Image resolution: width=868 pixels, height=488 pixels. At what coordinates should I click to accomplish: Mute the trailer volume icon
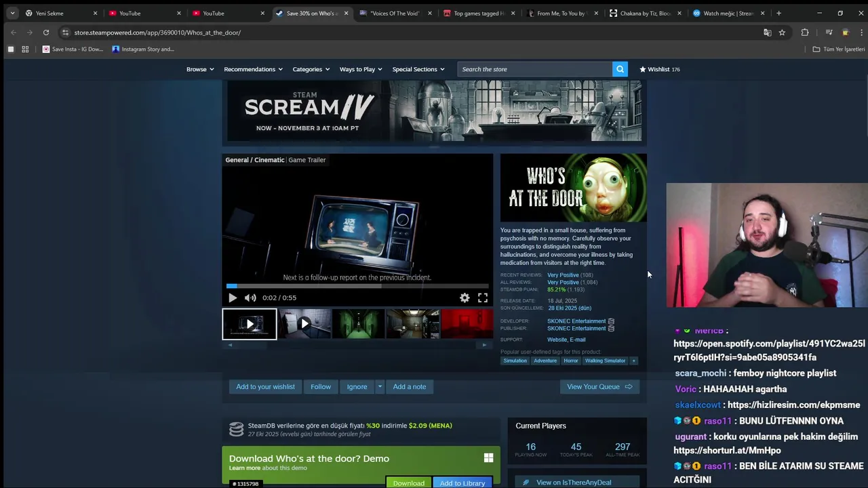[x=250, y=298]
